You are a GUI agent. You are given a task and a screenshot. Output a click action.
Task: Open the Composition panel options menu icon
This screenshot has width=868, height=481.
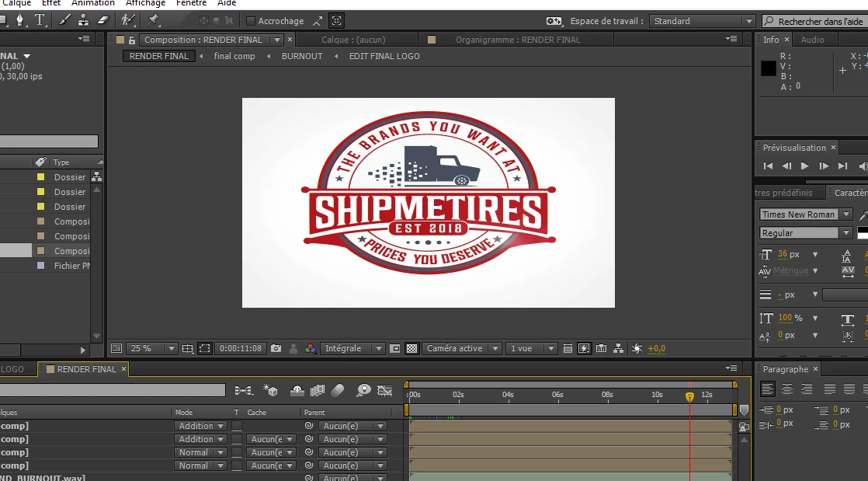(x=731, y=40)
